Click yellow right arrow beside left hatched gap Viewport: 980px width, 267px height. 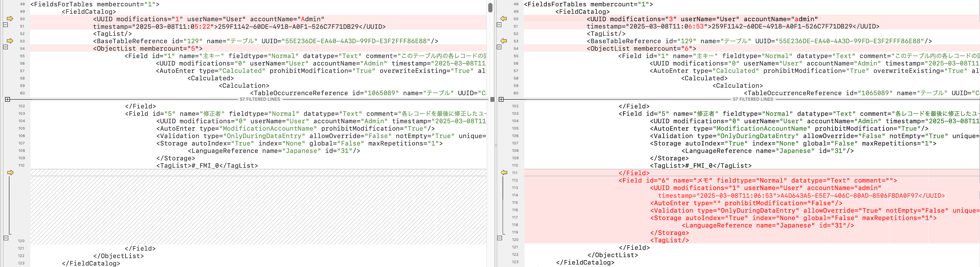click(x=10, y=172)
